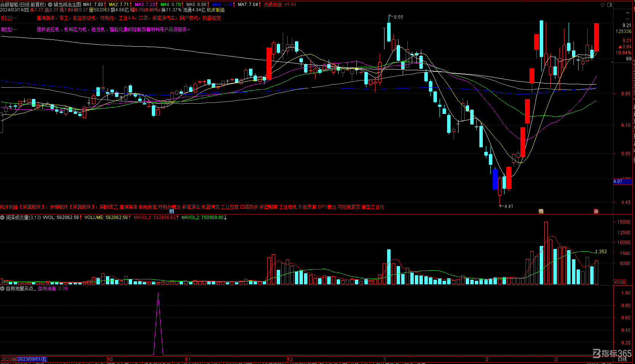Click the 1.352 volume ratio label
Image resolution: width=635 pixels, height=364 pixels.
(x=601, y=252)
